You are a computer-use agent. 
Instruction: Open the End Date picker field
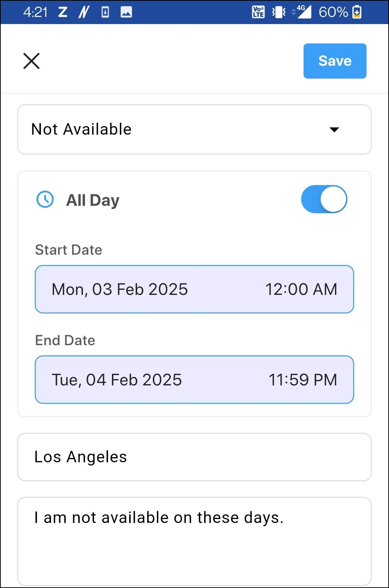pos(117,380)
